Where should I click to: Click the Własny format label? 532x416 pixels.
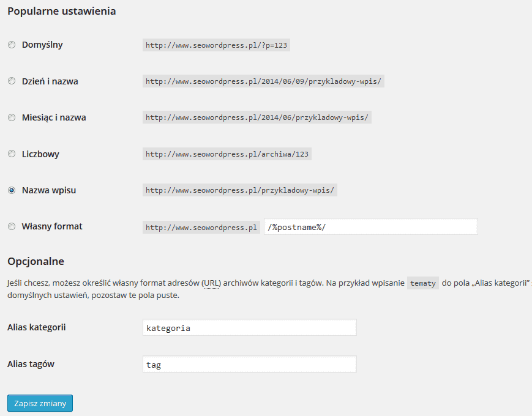(52, 226)
